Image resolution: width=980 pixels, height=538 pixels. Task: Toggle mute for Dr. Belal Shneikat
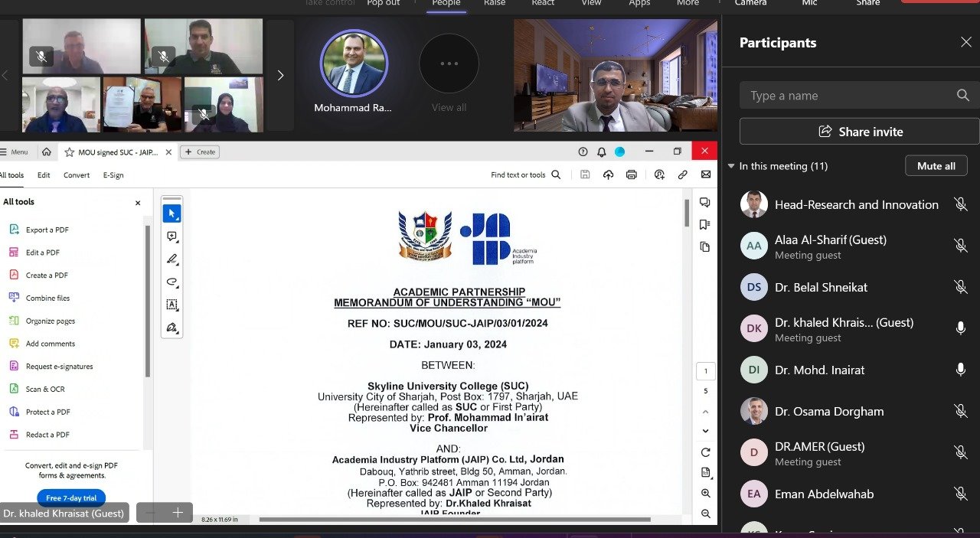tap(960, 287)
